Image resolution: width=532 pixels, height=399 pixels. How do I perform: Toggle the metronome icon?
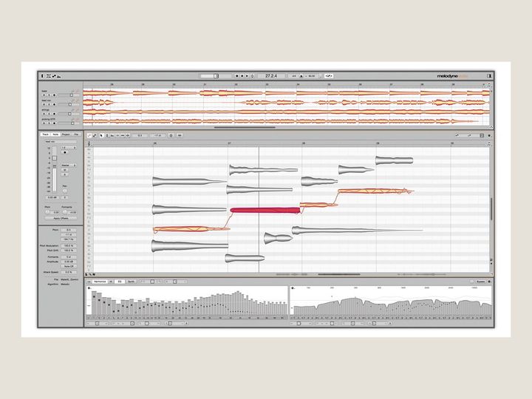(x=301, y=76)
